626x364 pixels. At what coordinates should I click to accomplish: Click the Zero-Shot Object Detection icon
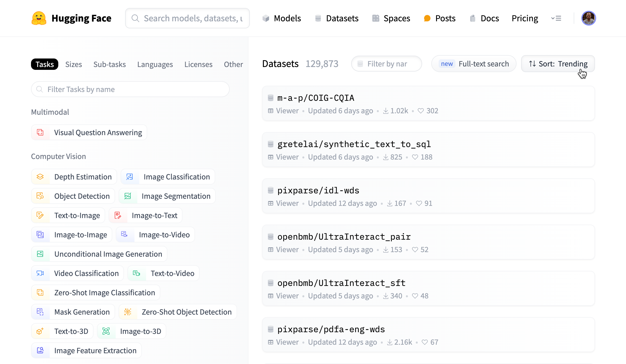(128, 312)
